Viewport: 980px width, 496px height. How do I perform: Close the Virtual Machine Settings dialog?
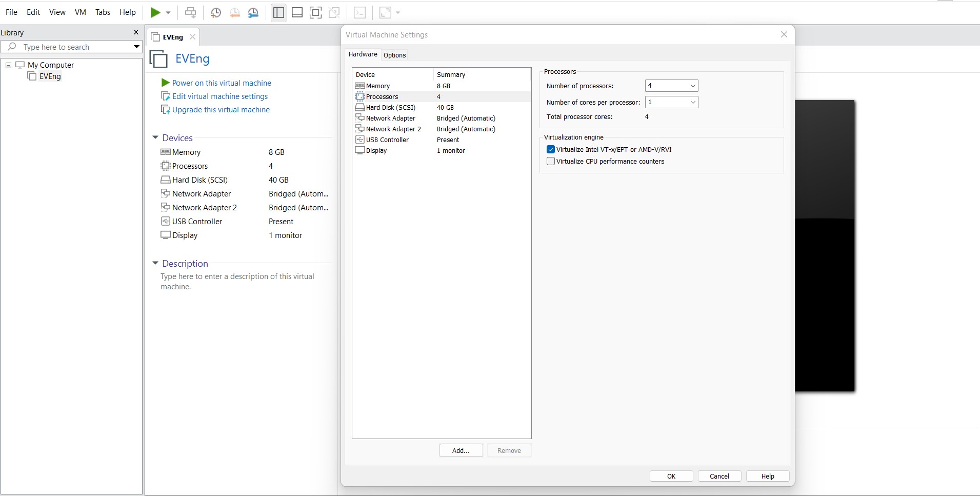click(784, 34)
